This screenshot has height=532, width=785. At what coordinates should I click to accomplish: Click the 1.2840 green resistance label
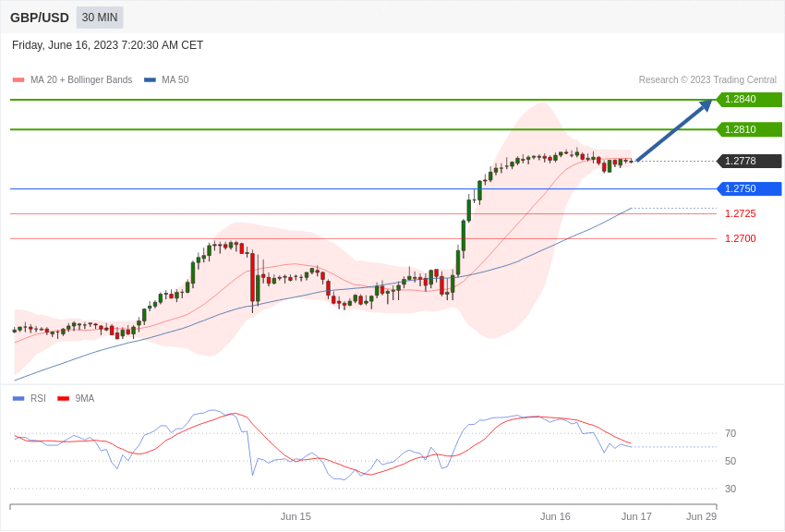pyautogui.click(x=750, y=99)
